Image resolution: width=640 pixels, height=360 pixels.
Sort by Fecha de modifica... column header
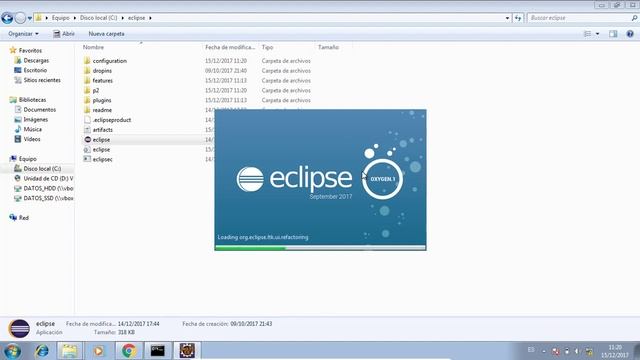coord(230,47)
